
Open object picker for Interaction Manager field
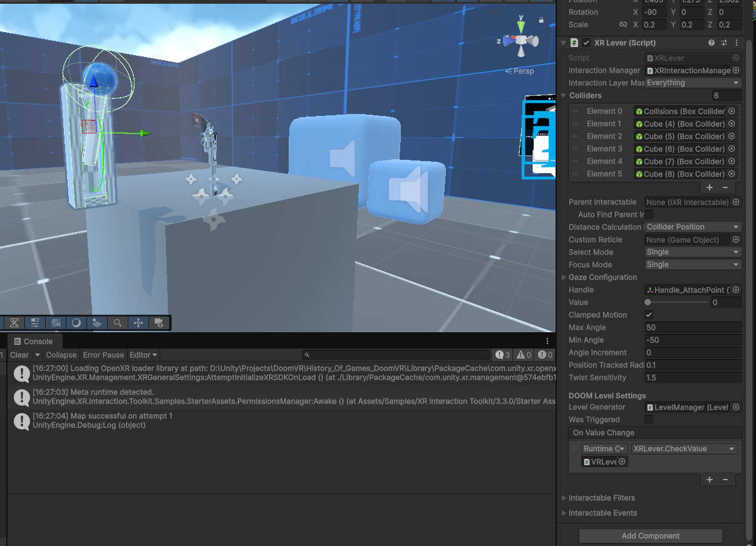736,70
